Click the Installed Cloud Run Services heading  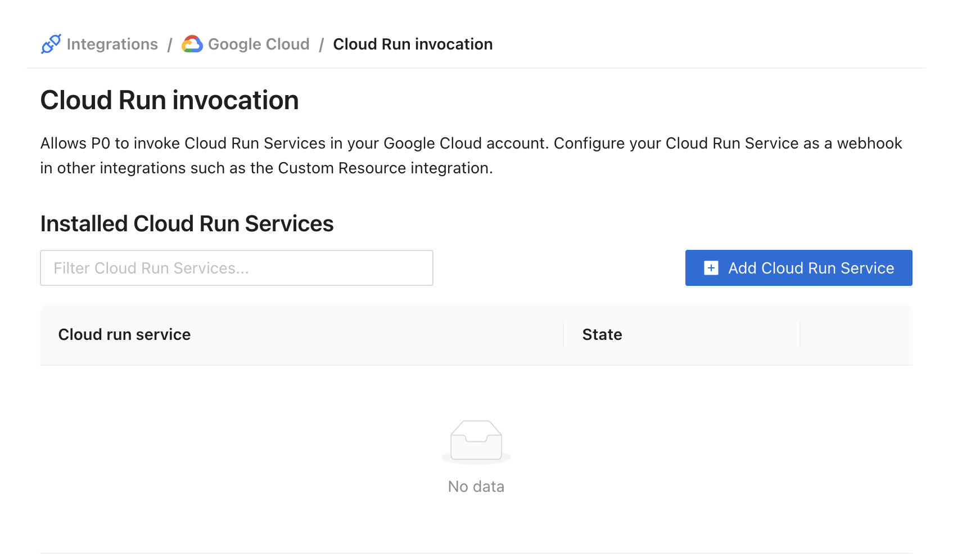pyautogui.click(x=187, y=223)
